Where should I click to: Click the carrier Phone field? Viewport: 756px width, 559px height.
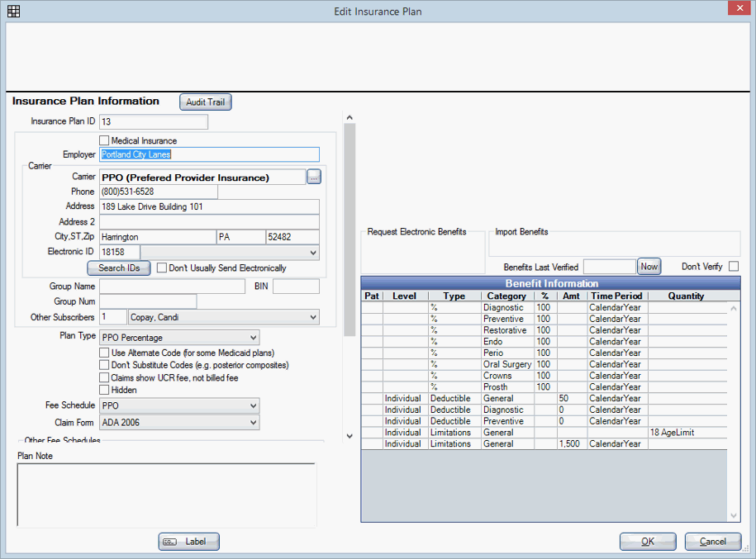click(x=158, y=192)
